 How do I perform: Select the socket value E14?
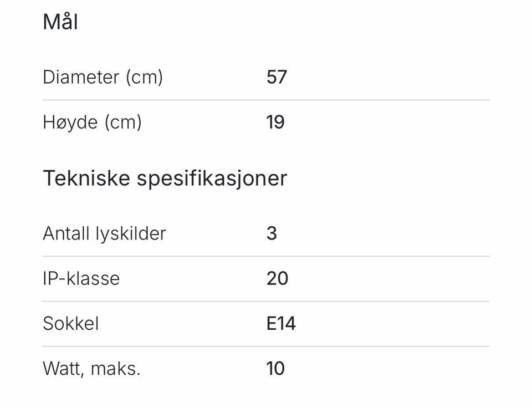(281, 323)
